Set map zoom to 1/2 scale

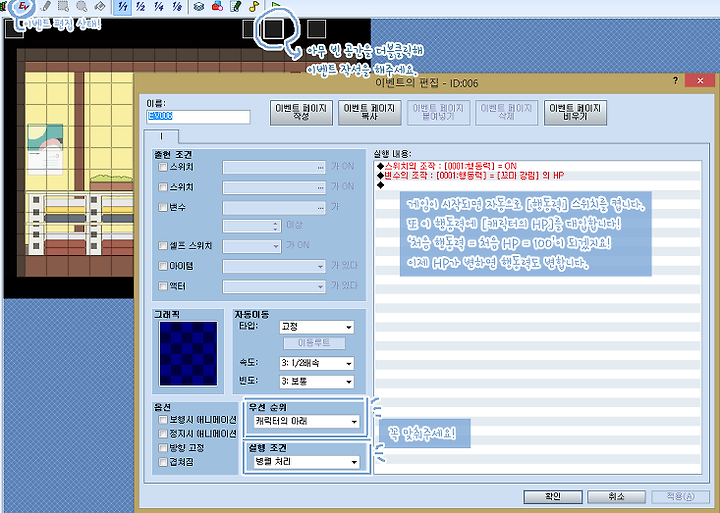pyautogui.click(x=141, y=6)
